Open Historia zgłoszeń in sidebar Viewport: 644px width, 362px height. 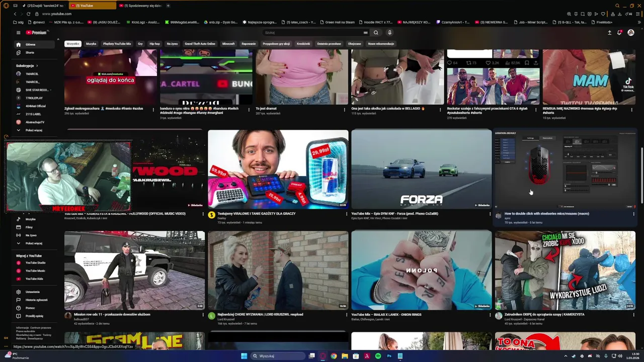pos(34,300)
